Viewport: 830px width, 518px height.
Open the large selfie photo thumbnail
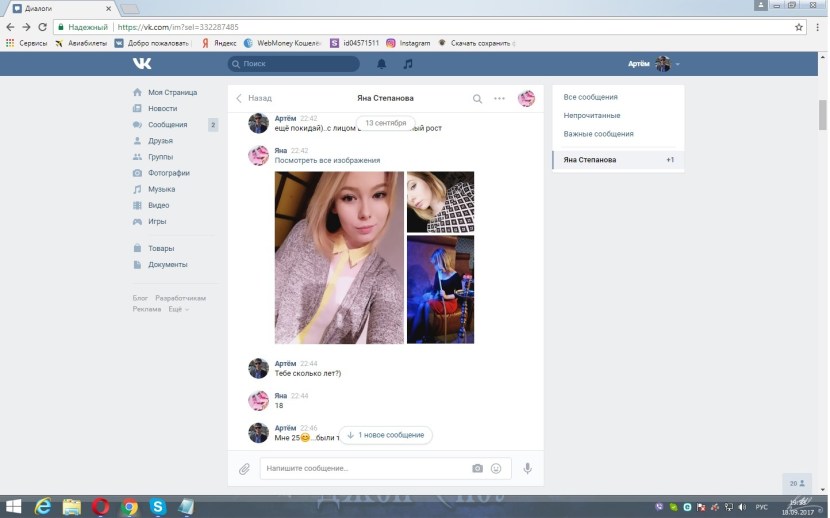click(x=339, y=257)
